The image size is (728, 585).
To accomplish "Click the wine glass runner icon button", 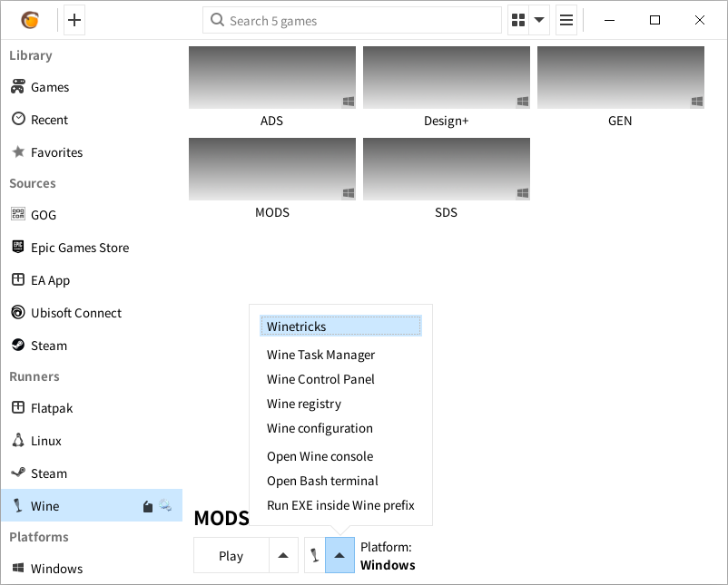I will pos(315,555).
